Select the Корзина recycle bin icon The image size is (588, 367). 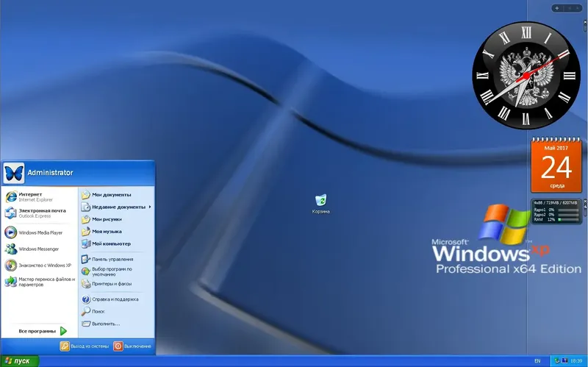[321, 204]
